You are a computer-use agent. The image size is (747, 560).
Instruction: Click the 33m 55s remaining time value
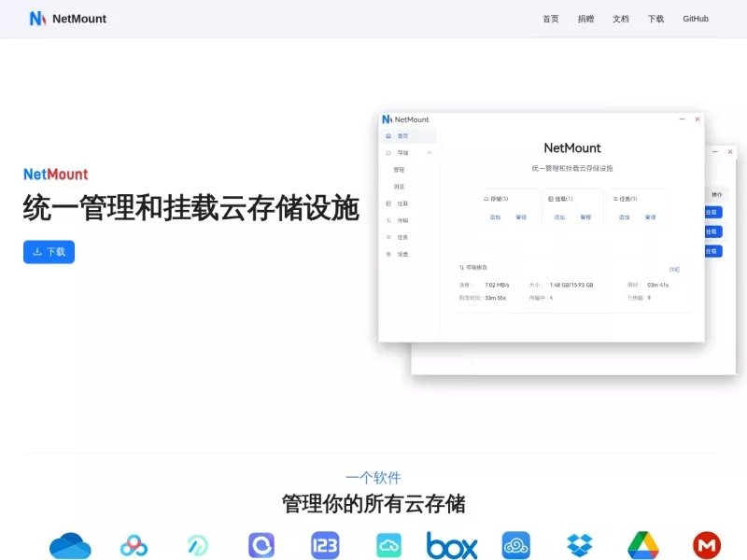pos(496,298)
